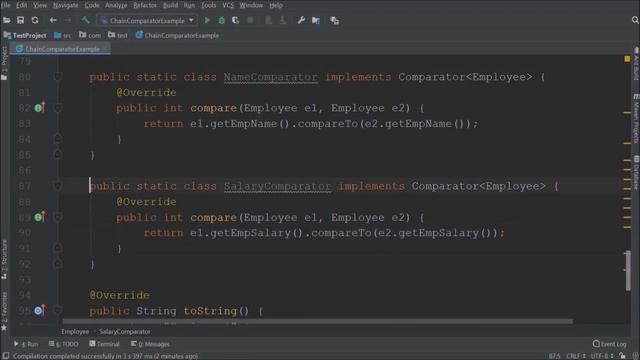Click com in the navigation bar
This screenshot has width=640, height=360.
[x=90, y=36]
